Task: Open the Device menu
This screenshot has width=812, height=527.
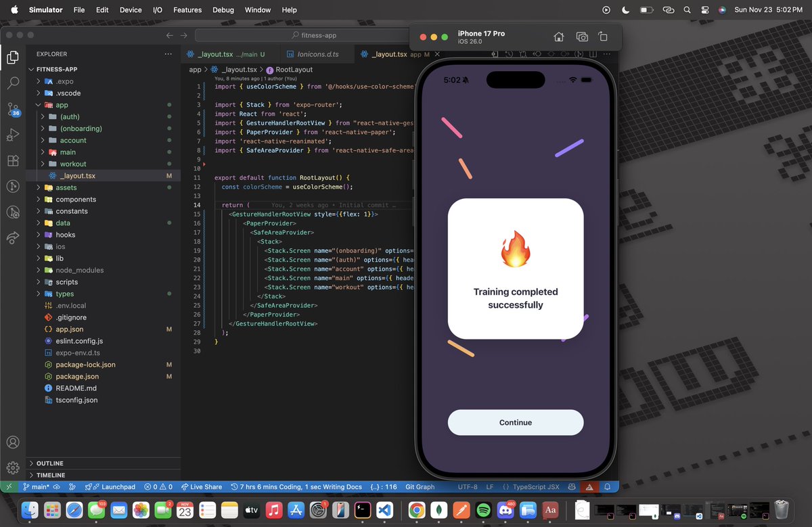Action: pyautogui.click(x=131, y=10)
